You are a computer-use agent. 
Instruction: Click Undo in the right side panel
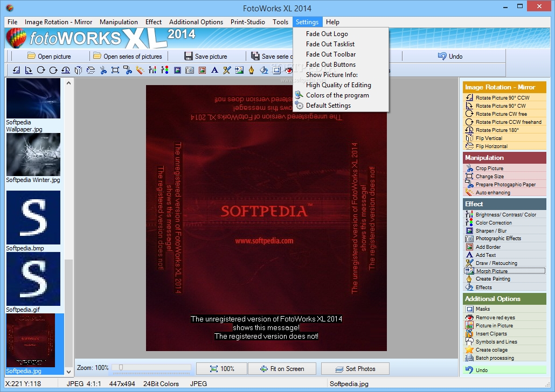[504, 370]
